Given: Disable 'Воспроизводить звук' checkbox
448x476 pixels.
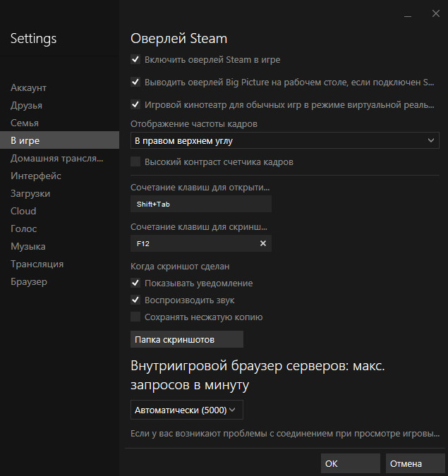Looking at the screenshot, I should pyautogui.click(x=135, y=300).
